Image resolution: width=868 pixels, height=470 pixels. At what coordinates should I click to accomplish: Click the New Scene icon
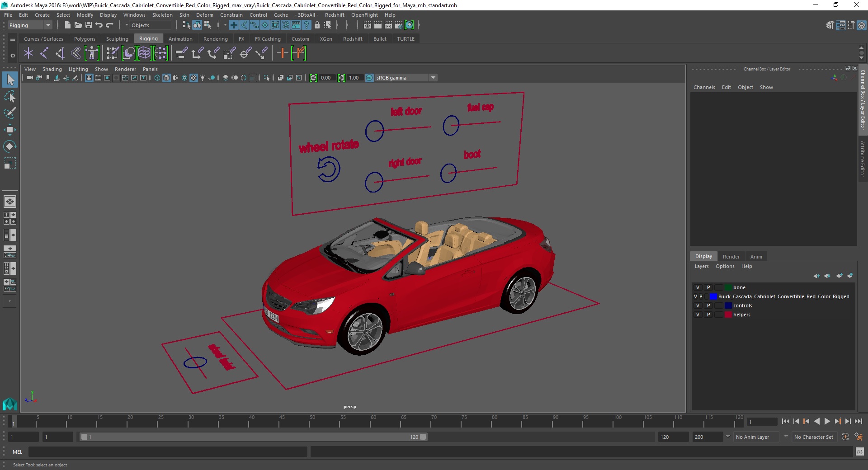point(67,25)
